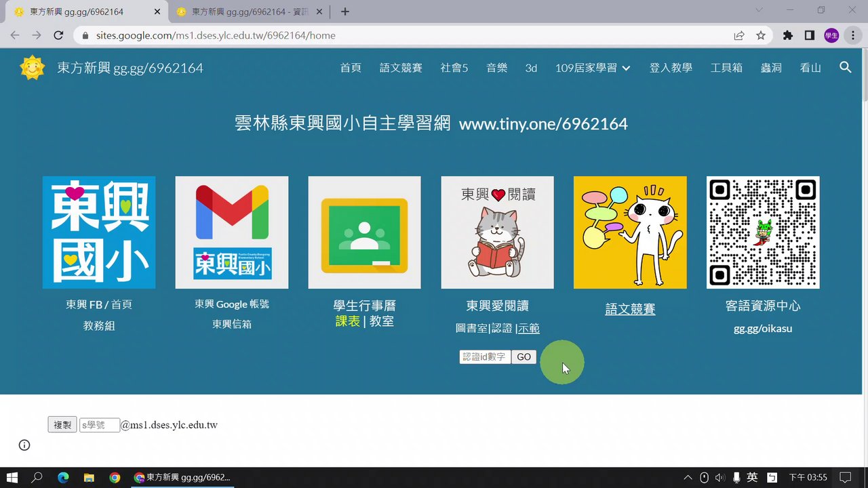Screen dimensions: 868x488
Task: Open the 東興信箱 link
Action: (x=232, y=324)
